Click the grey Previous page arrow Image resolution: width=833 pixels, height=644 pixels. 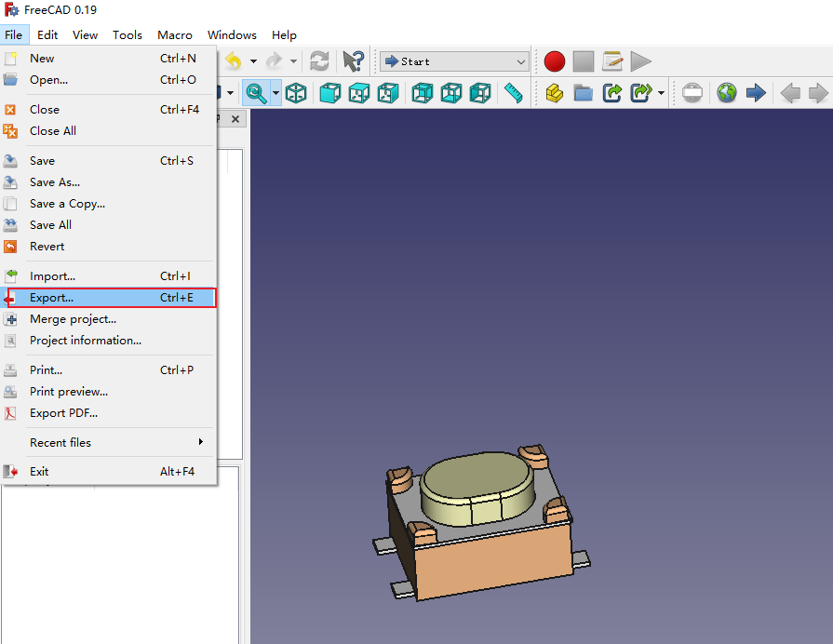coord(790,93)
